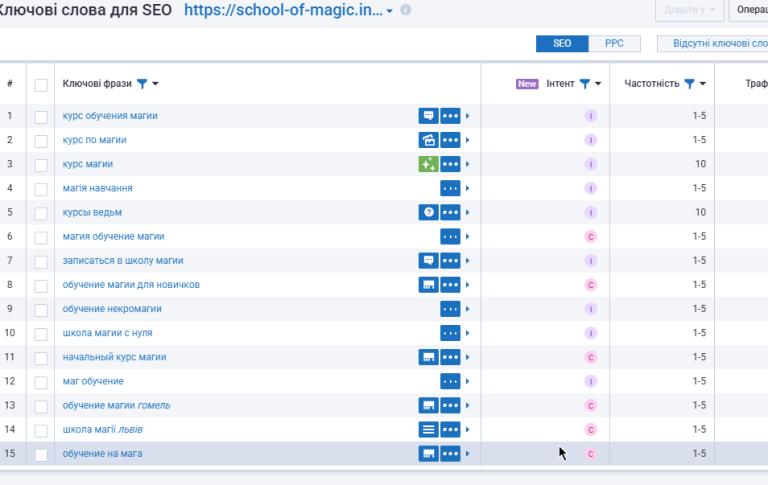Screen dimensions: 768x485
Task: Open three-dots menu for 'школа магии с нуля'
Action: coord(450,333)
